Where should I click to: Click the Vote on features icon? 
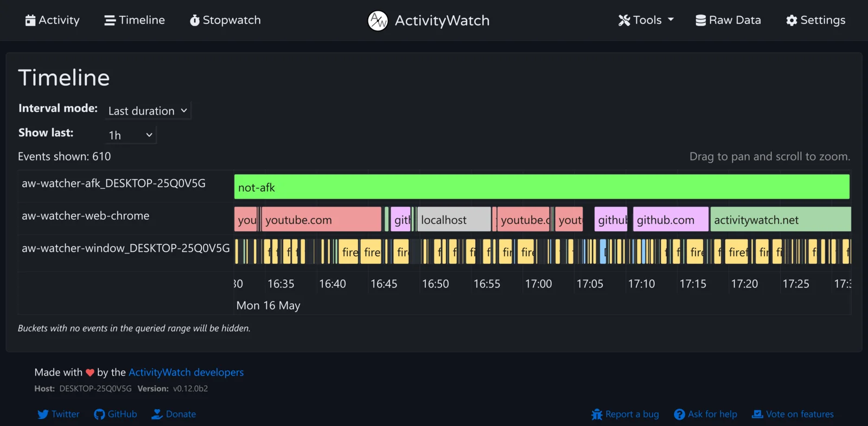(x=757, y=415)
